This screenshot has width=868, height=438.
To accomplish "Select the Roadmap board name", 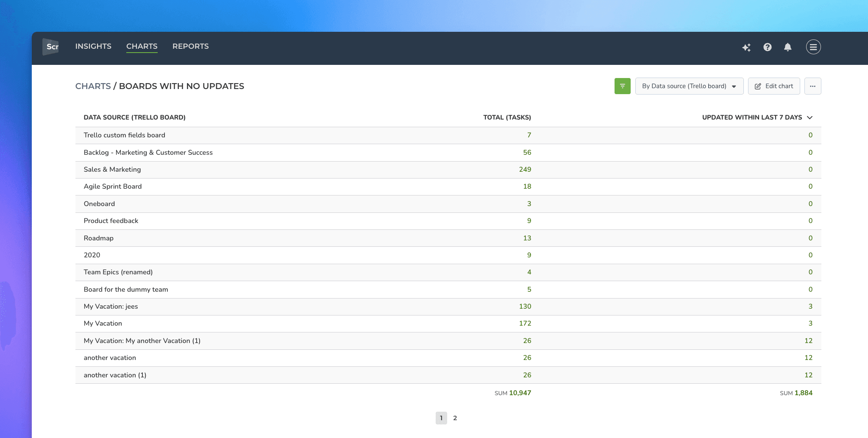I will pos(99,238).
